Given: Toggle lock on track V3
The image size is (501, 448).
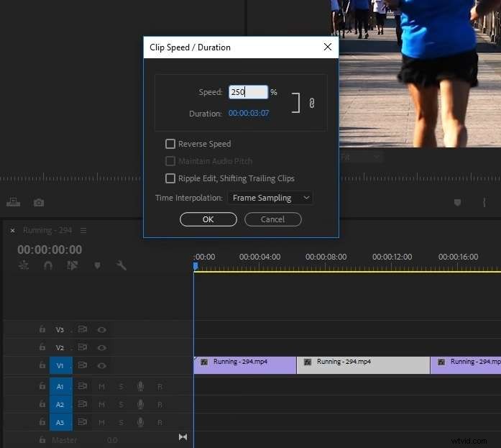Looking at the screenshot, I should click(x=42, y=329).
